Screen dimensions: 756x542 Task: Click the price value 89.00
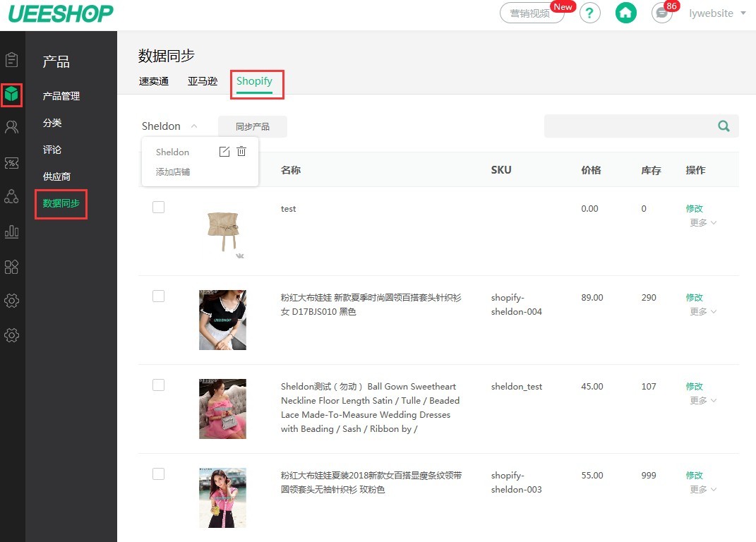(592, 298)
